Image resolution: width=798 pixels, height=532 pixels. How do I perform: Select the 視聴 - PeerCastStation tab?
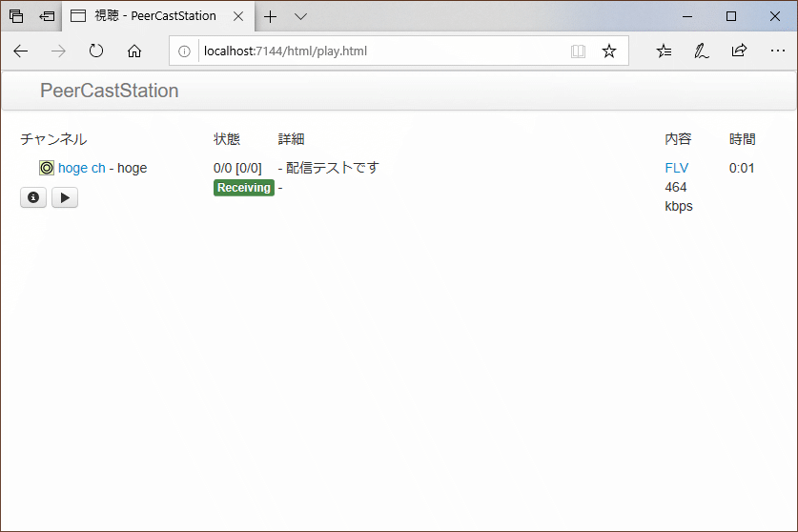[x=158, y=16]
